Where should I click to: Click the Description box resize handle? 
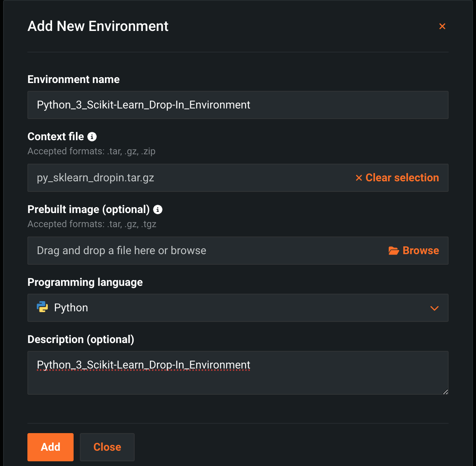pos(445,392)
